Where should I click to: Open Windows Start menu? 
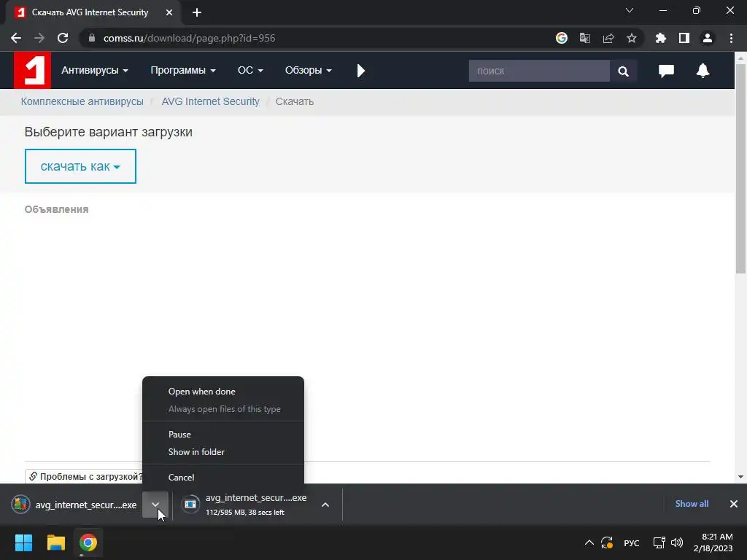[x=23, y=542]
